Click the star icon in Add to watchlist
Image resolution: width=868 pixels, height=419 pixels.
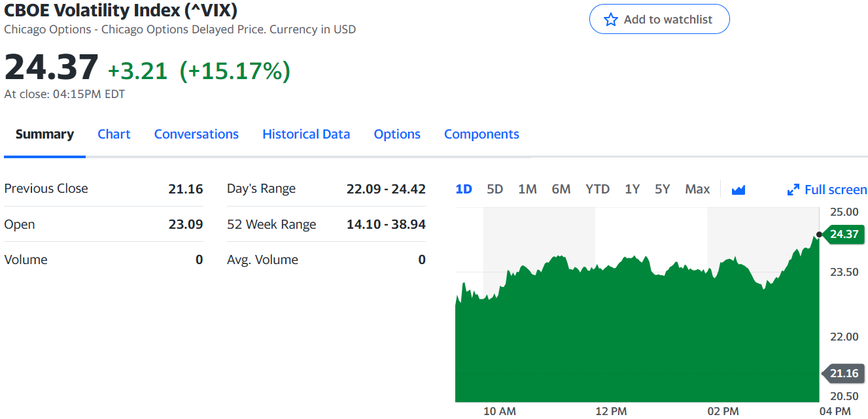[610, 20]
